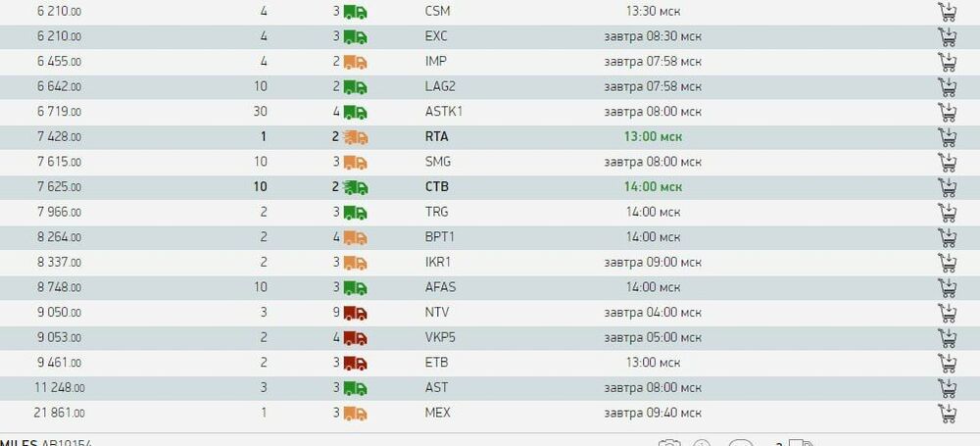
Task: Add the RTA offer to cart
Action: [948, 137]
